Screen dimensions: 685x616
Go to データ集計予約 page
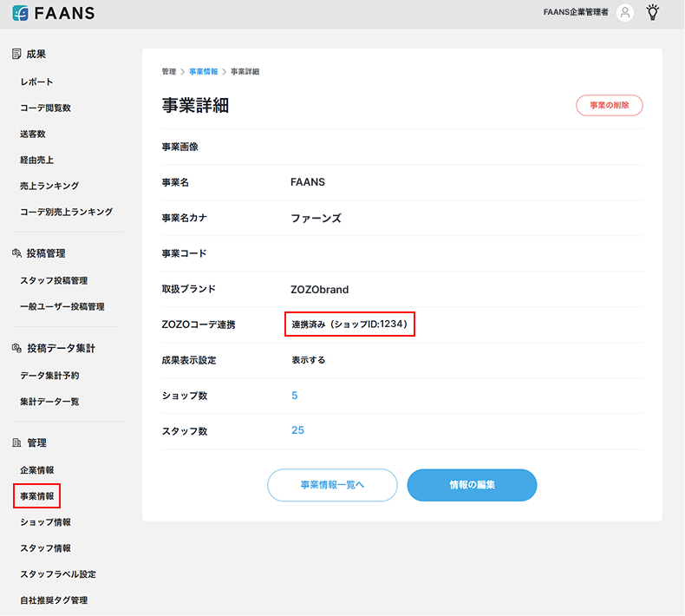tap(49, 376)
